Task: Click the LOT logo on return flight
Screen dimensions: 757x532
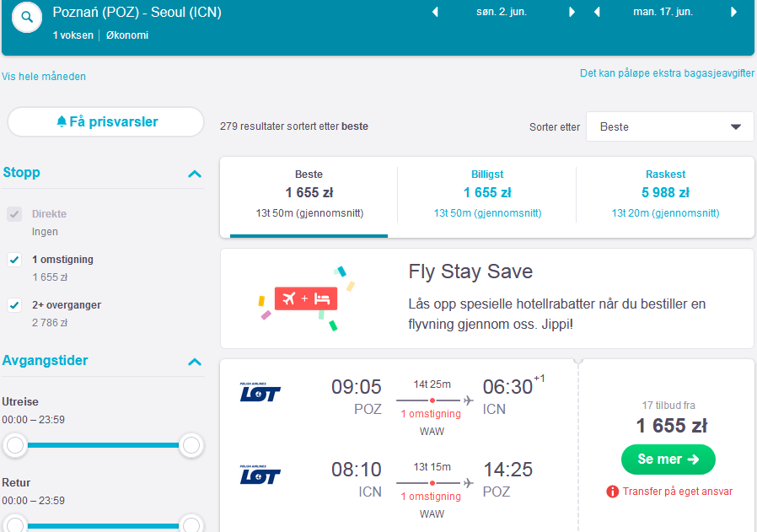Action: coord(260,475)
